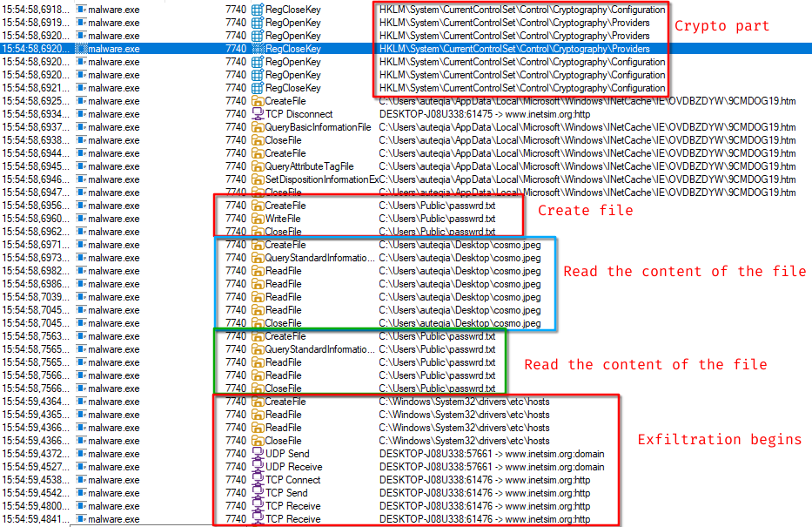Click the "Exfiltration begins" annotation text

[719, 439]
